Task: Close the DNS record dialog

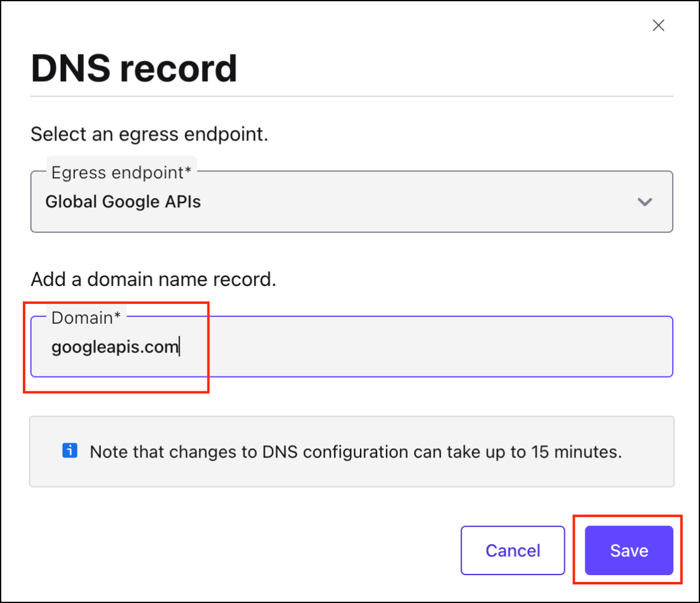Action: (658, 25)
